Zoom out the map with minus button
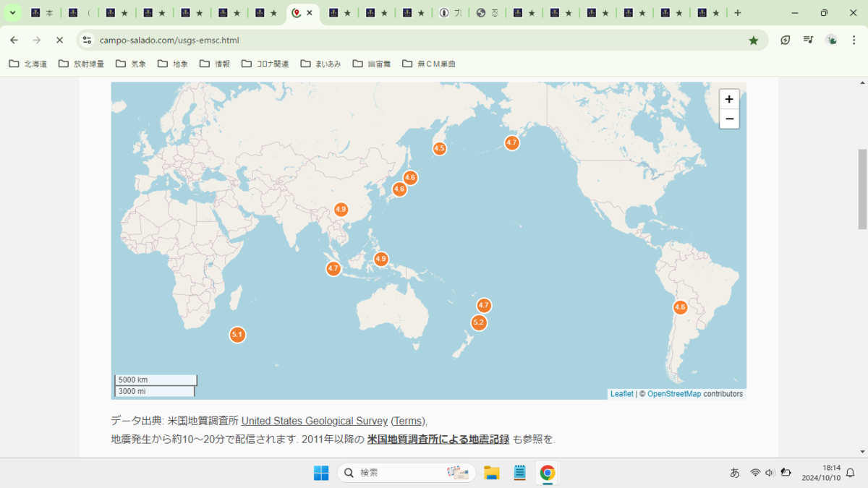 pos(729,119)
